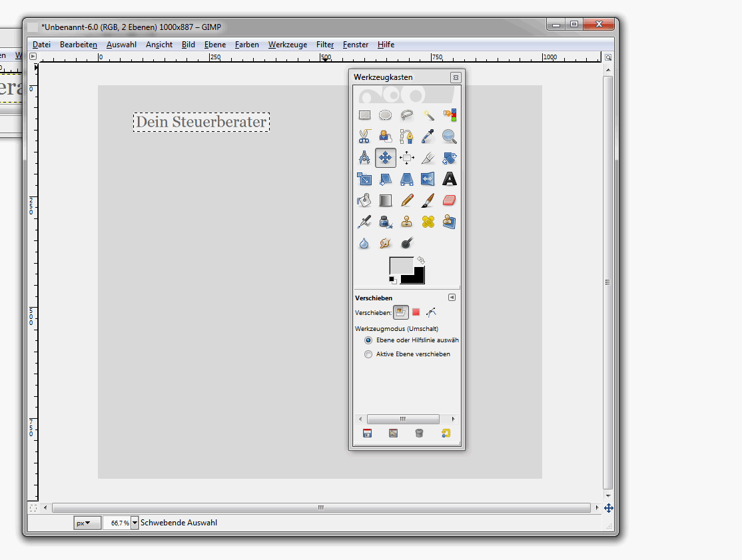The image size is (742, 560).
Task: Save tool options preset button
Action: pos(367,433)
